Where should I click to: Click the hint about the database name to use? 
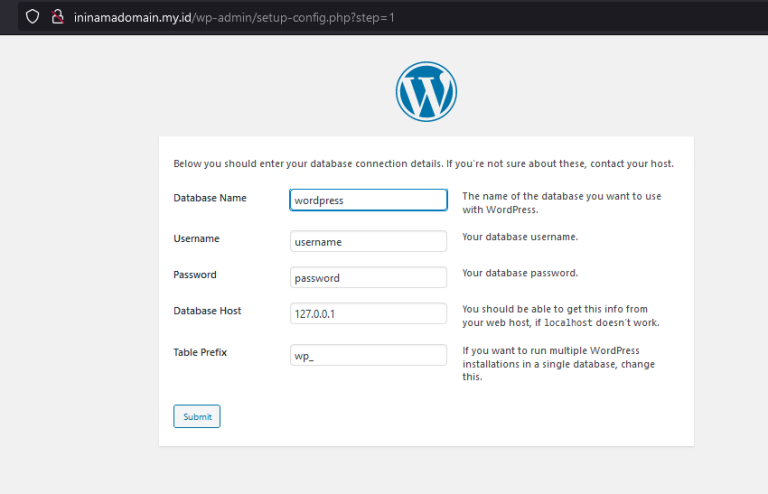(x=562, y=203)
